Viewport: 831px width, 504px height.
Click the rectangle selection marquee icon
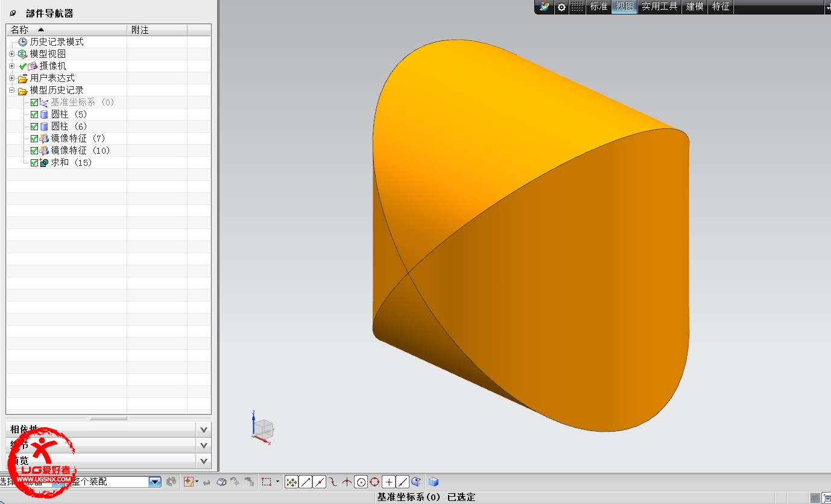(267, 482)
